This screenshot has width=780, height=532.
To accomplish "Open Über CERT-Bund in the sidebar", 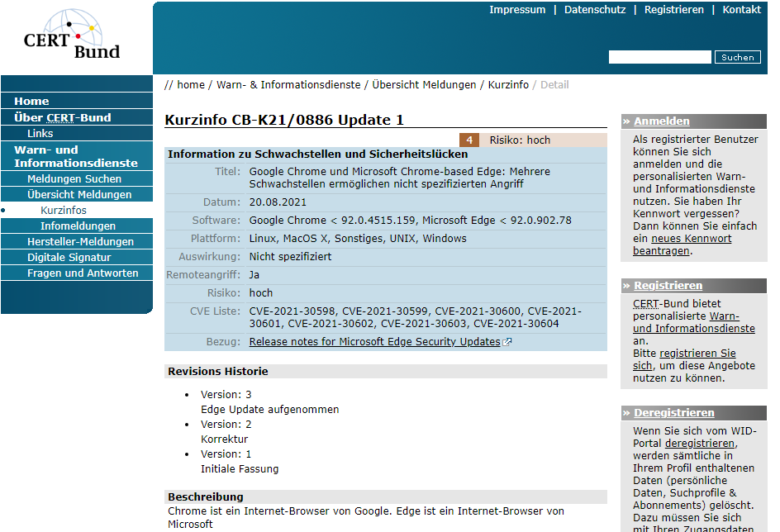I will (77, 118).
